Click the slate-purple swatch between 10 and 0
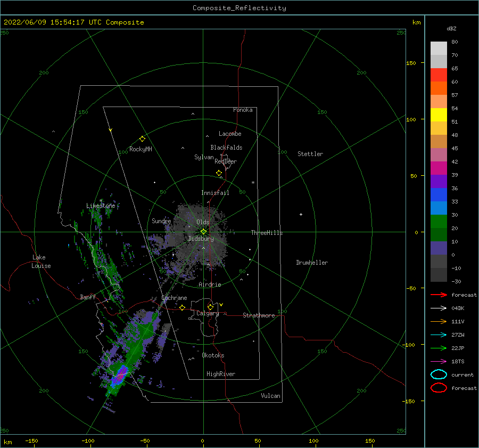479x448 pixels. (x=439, y=248)
